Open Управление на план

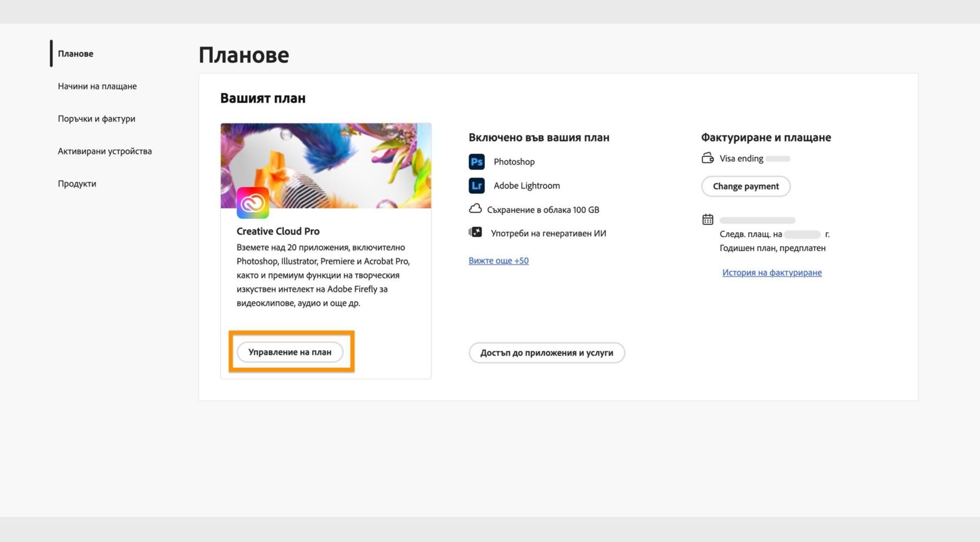click(x=290, y=351)
